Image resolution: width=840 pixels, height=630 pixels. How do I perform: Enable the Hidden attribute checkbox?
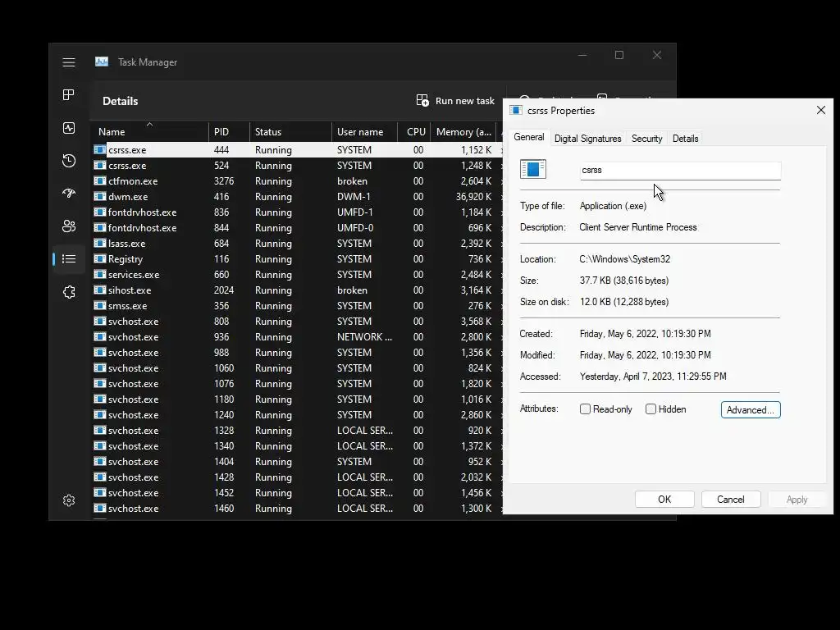(x=651, y=409)
